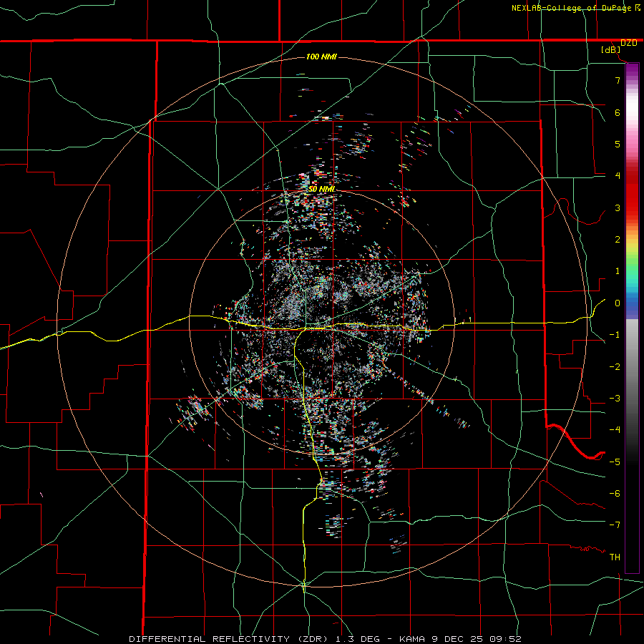Select the -4 scale value

pos(615,430)
